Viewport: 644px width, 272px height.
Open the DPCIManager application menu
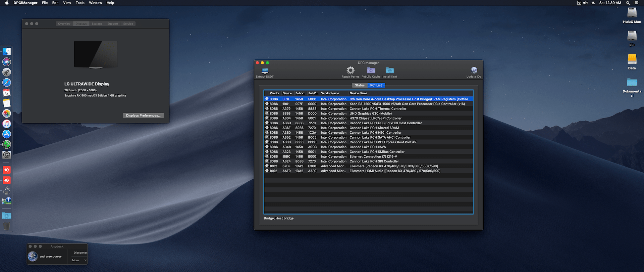tap(25, 3)
